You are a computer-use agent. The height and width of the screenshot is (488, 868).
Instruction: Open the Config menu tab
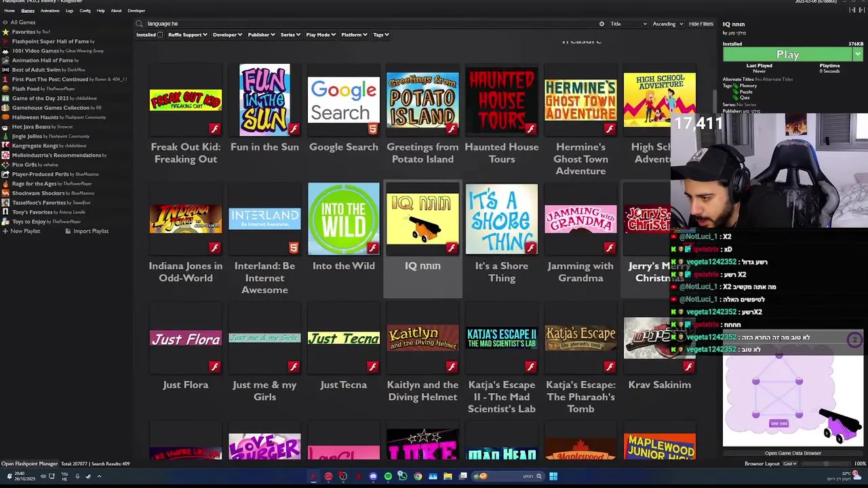point(85,11)
